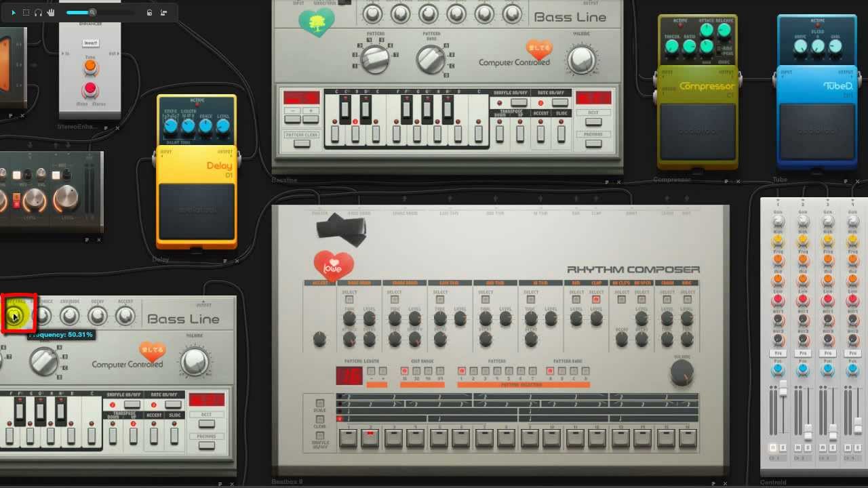
Task: Select Snare Drum instrument on Rhythm Composer
Action: [394, 299]
